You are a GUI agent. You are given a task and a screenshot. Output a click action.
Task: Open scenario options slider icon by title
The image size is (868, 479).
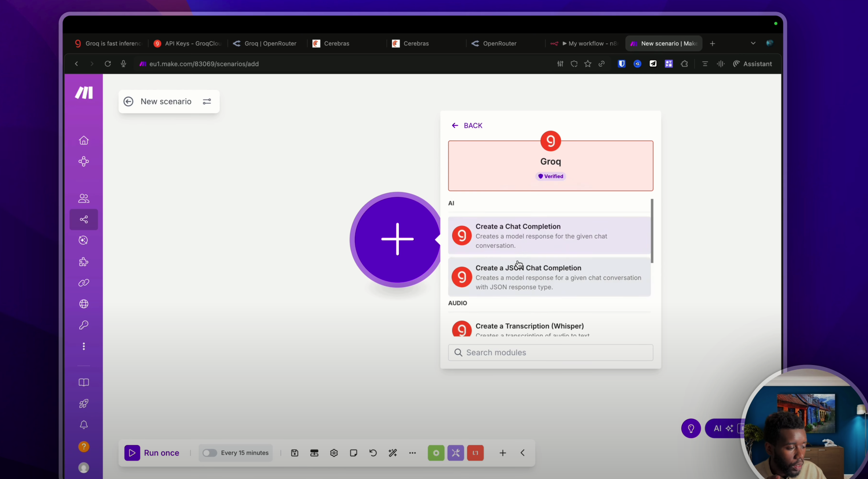(x=207, y=102)
